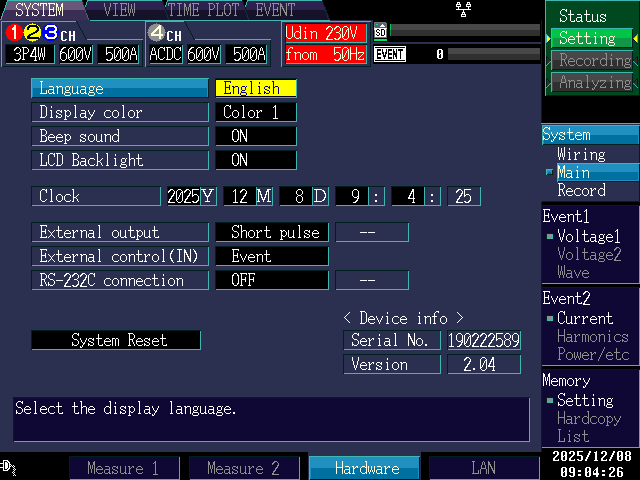
Task: Click the fnom 50Hz red indicator
Action: click(325, 54)
